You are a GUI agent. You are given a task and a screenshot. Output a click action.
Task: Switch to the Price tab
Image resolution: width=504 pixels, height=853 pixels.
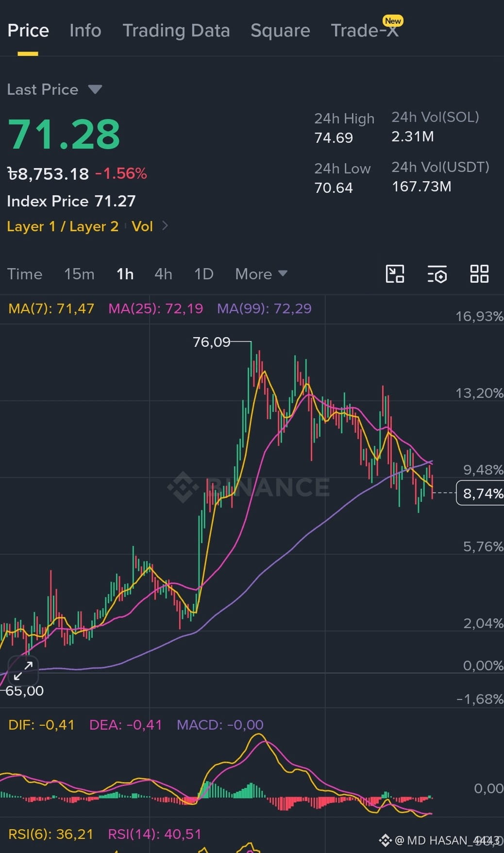(28, 31)
